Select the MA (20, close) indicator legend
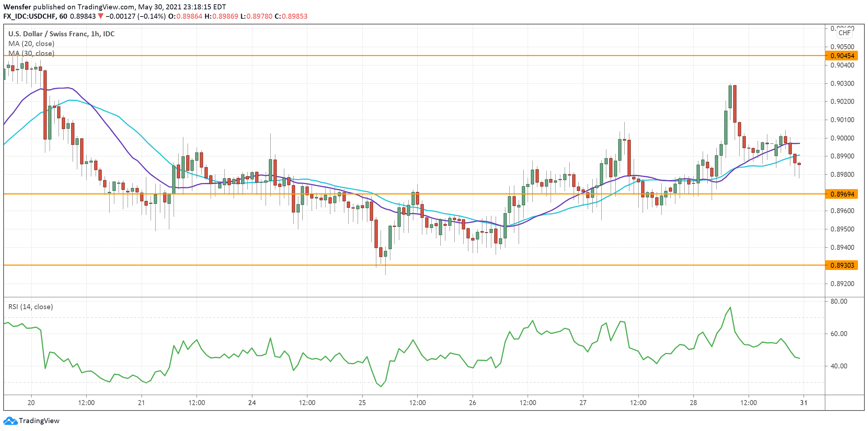 coord(31,43)
